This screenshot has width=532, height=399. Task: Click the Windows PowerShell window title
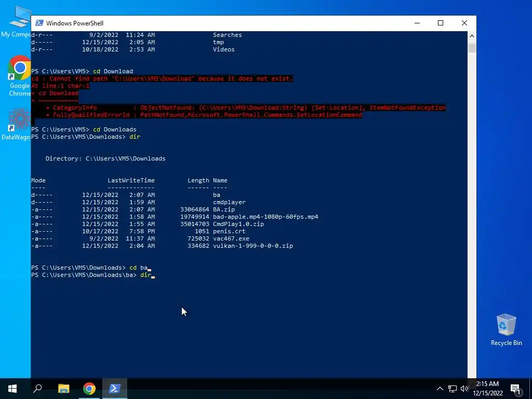(x=75, y=23)
